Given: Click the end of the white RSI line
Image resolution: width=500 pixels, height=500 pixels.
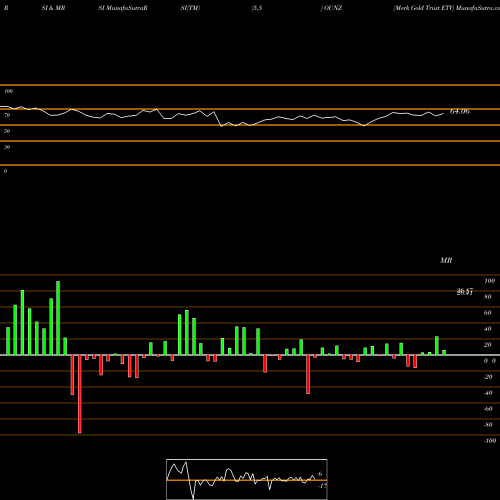Looking at the screenshot, I should coord(443,114).
